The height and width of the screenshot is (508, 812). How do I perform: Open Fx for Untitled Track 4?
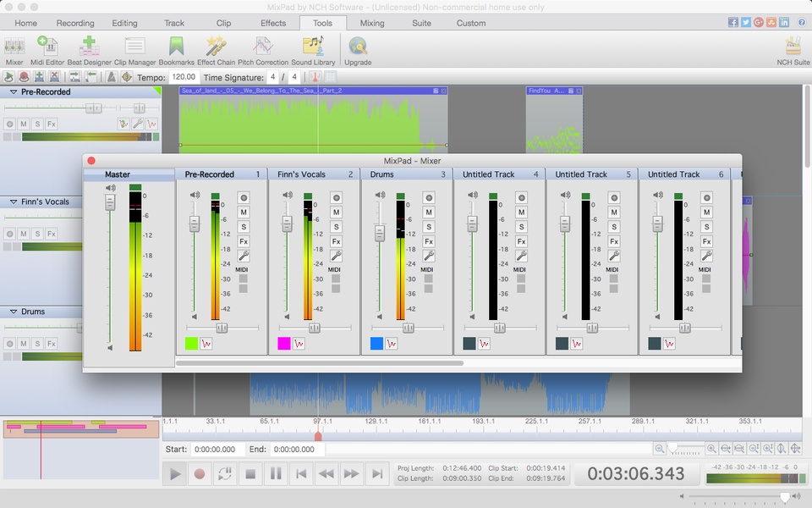click(x=522, y=241)
